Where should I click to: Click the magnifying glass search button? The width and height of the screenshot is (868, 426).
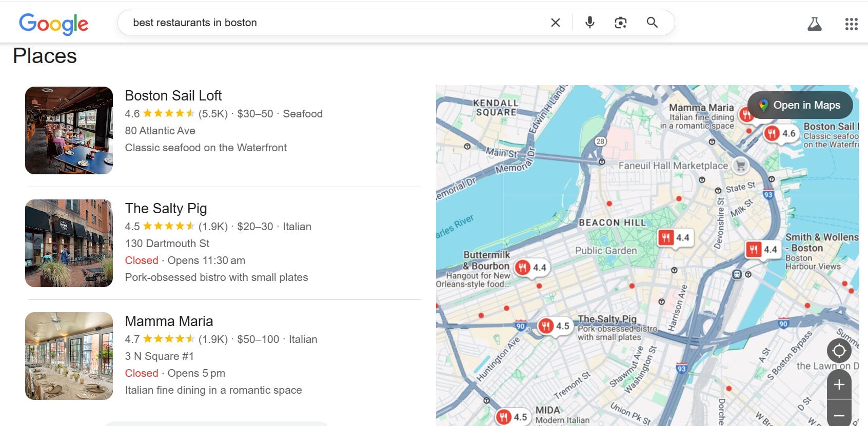652,23
